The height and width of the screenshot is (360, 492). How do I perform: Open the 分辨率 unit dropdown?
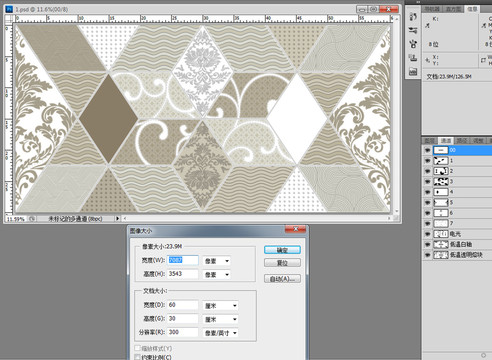coord(221,333)
